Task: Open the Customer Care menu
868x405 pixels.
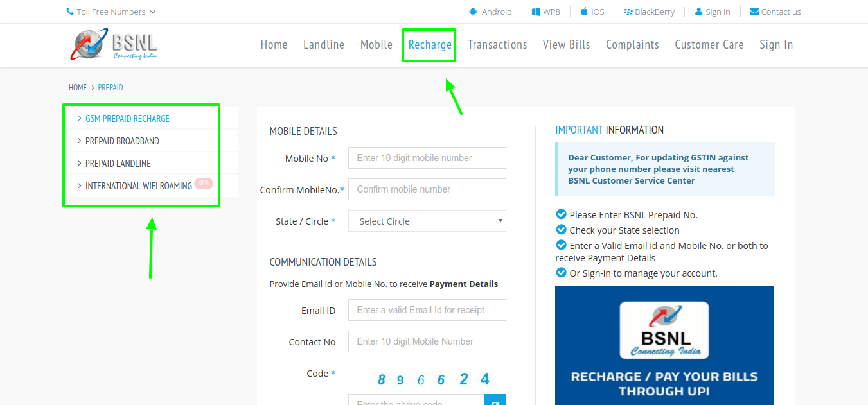Action: [709, 44]
